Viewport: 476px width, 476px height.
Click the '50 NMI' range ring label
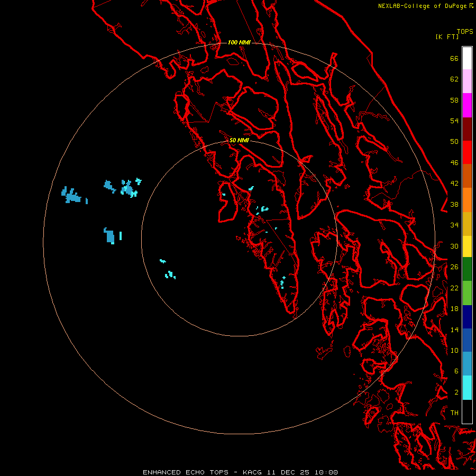tap(239, 140)
